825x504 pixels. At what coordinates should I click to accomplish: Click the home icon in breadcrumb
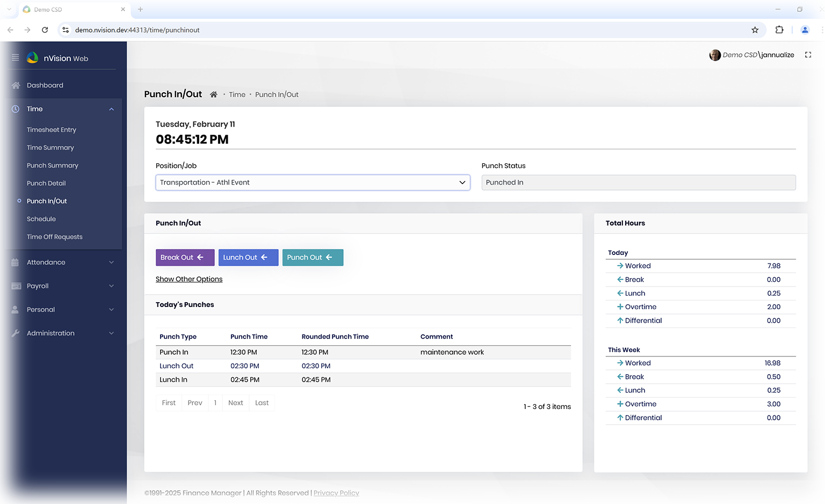(213, 94)
